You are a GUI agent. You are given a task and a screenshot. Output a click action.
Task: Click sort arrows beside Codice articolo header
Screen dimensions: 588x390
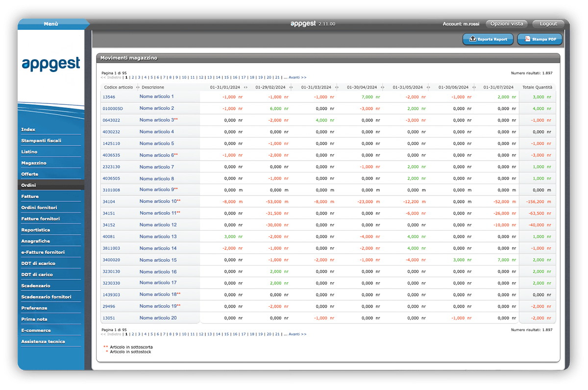[x=137, y=87]
